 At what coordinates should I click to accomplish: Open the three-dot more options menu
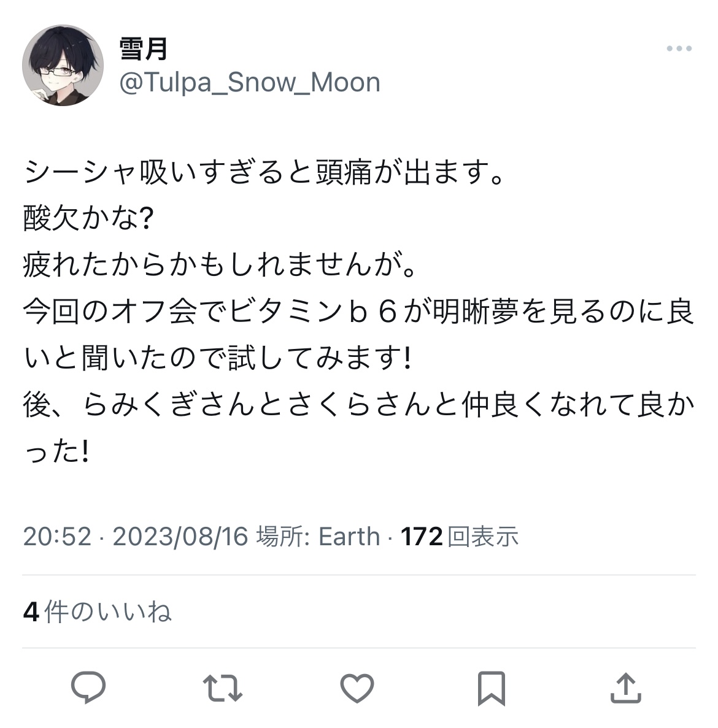coord(679,48)
